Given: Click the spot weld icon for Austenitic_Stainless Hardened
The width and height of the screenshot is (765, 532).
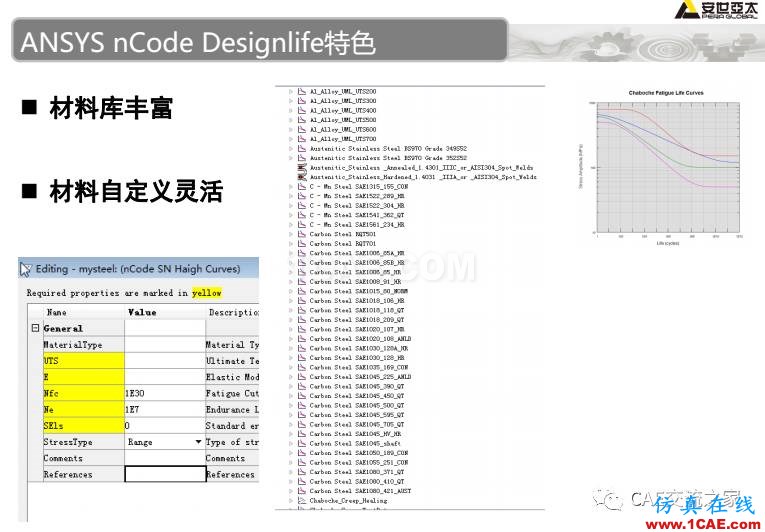Looking at the screenshot, I should pyautogui.click(x=302, y=177).
